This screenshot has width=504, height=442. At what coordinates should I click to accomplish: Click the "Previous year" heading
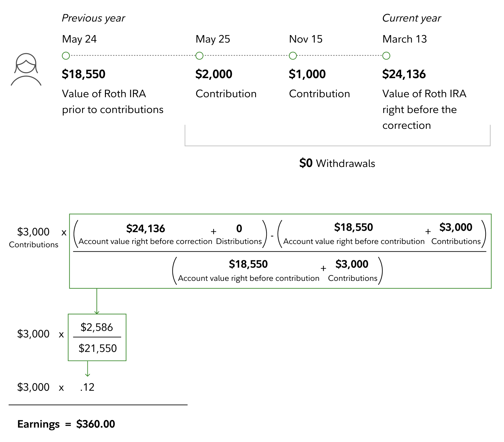[x=93, y=18]
